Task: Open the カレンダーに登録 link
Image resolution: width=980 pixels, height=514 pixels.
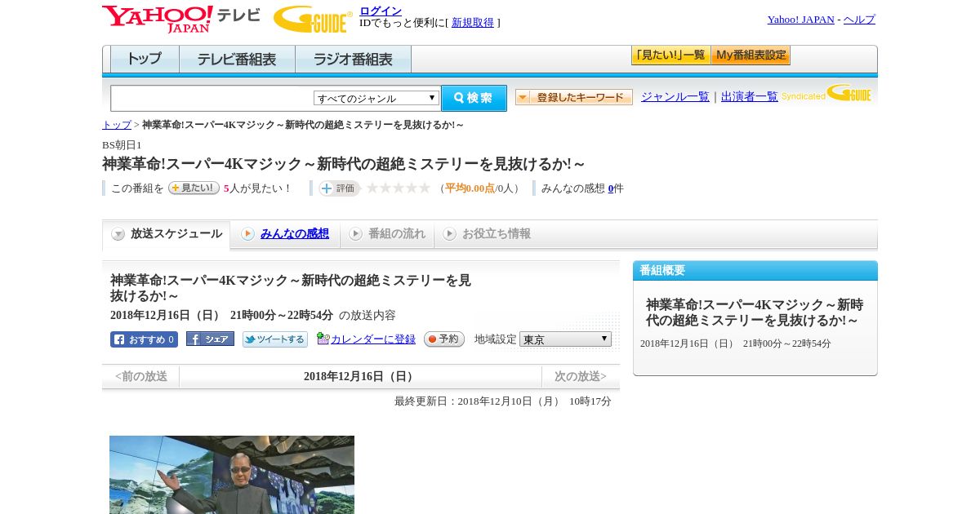Action: click(x=372, y=339)
